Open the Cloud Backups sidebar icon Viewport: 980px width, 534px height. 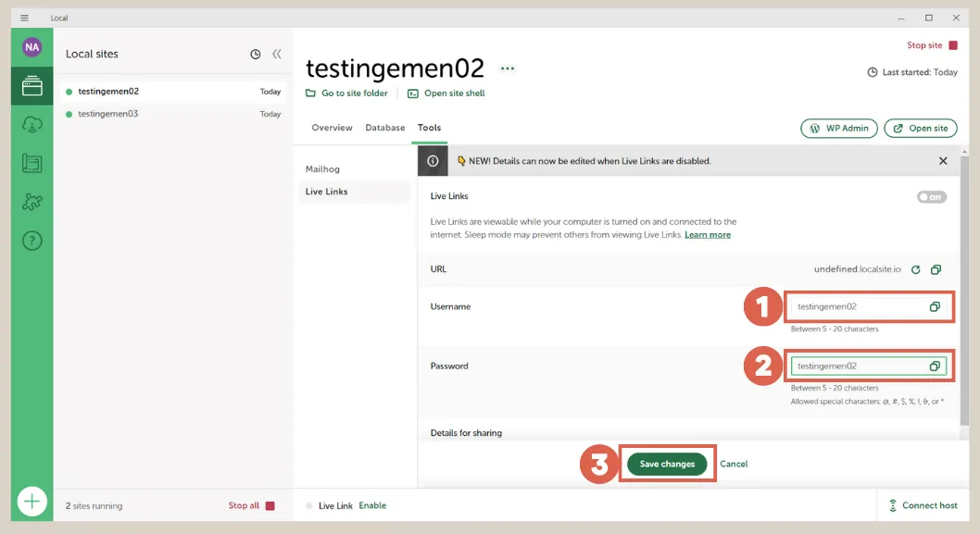[x=32, y=125]
